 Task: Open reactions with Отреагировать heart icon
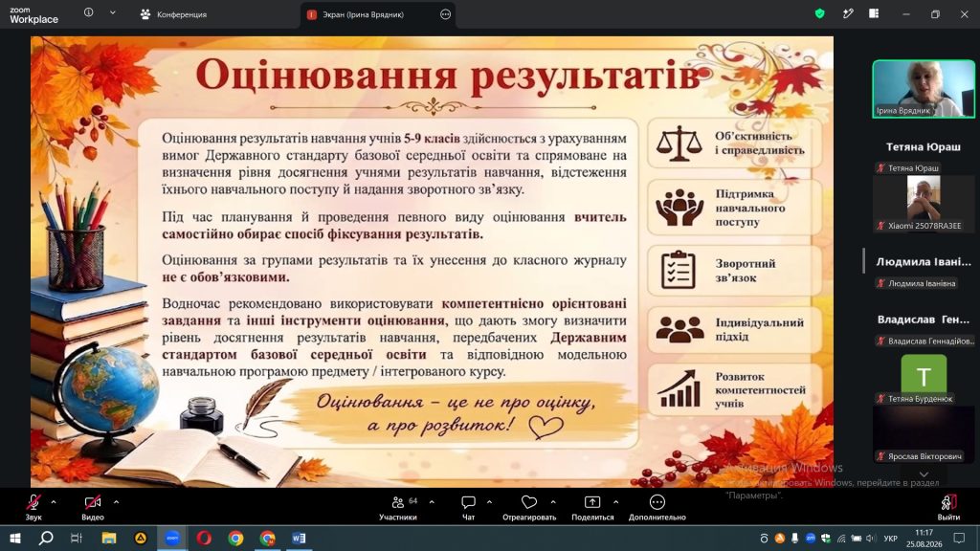point(529,507)
